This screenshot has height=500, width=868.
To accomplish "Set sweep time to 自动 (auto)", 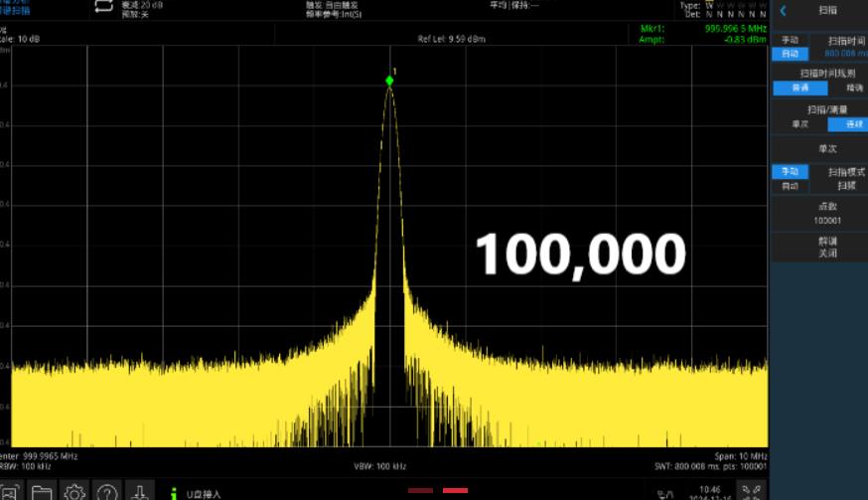I will [790, 54].
